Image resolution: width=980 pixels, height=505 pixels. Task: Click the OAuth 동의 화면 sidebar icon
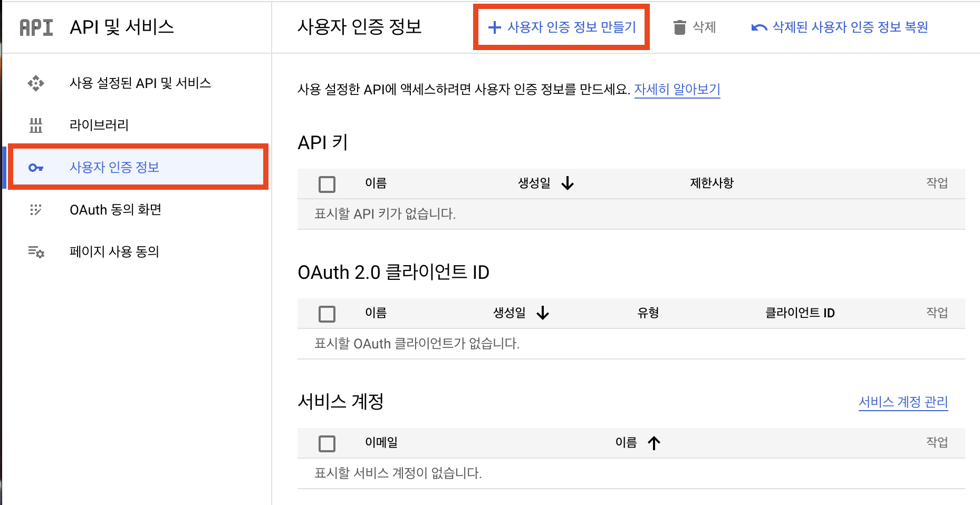36,210
